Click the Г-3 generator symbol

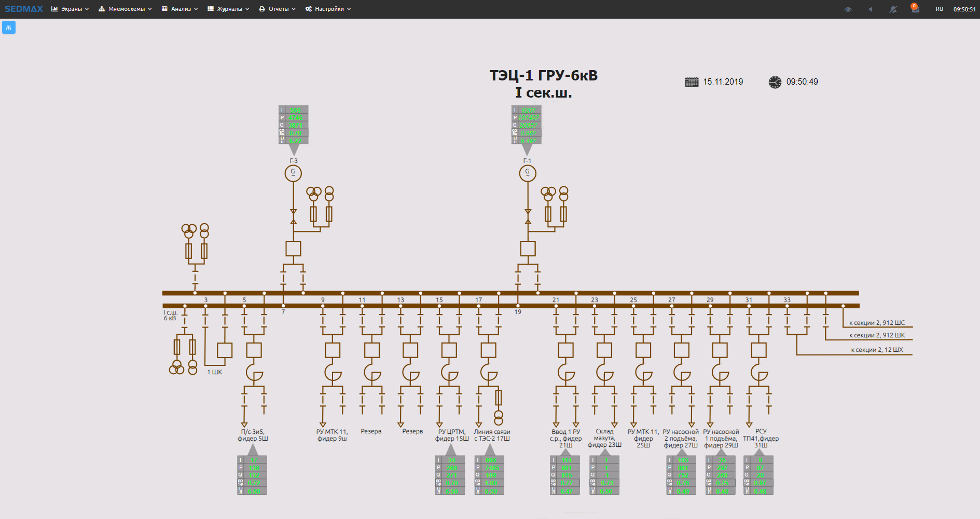[293, 173]
